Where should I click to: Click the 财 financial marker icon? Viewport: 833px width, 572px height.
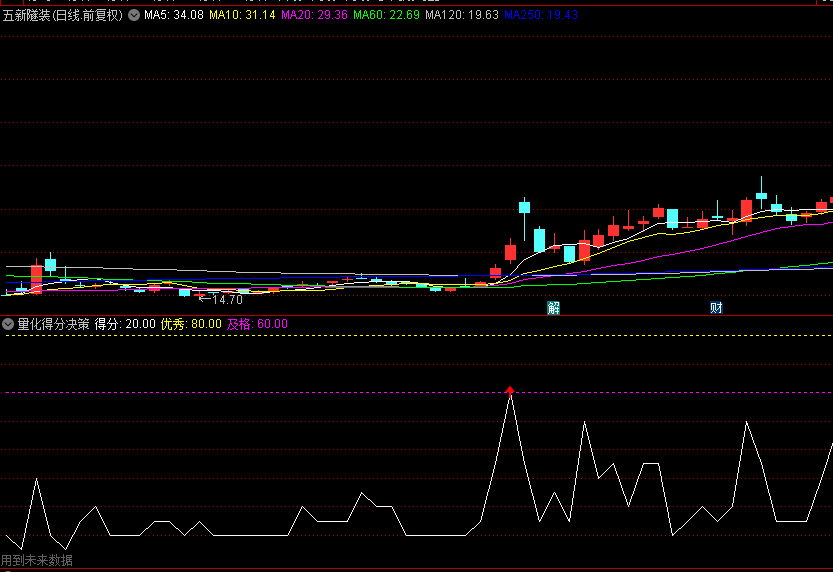[x=716, y=307]
